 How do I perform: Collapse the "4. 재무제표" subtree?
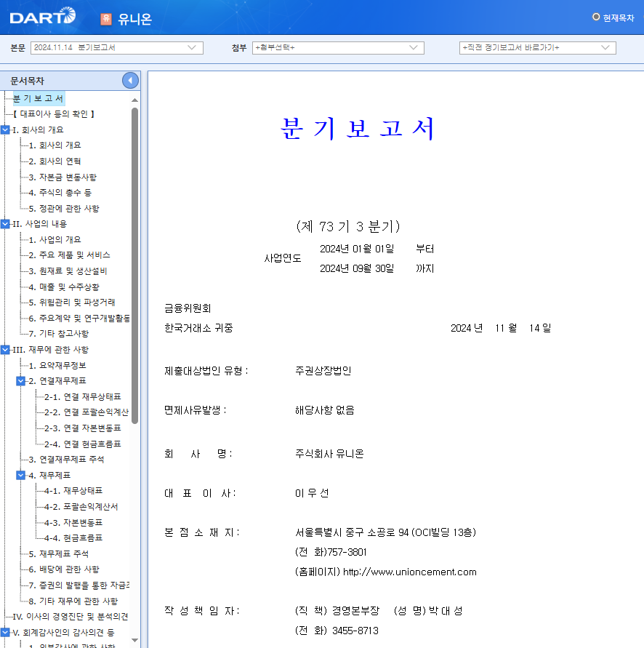pyautogui.click(x=20, y=474)
